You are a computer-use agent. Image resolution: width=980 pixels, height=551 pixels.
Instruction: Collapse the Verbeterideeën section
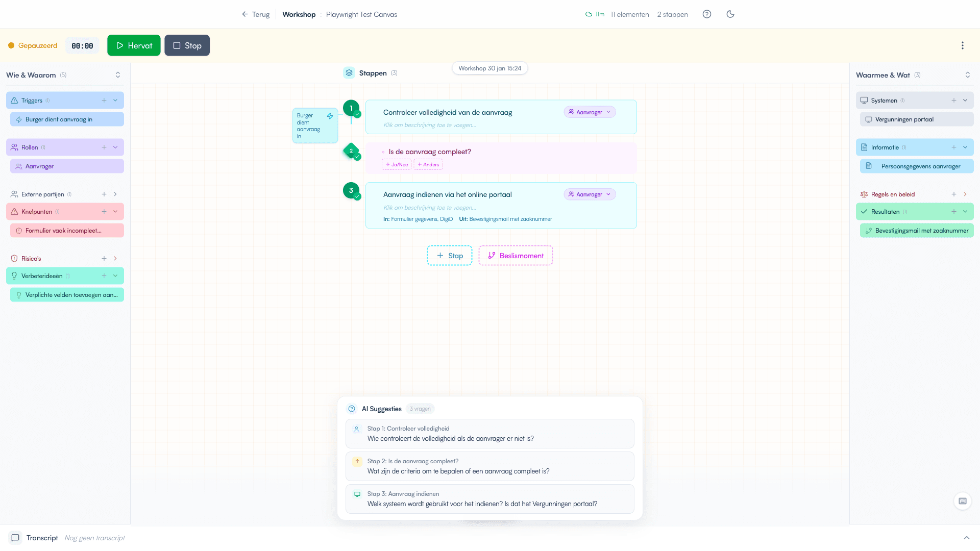115,276
